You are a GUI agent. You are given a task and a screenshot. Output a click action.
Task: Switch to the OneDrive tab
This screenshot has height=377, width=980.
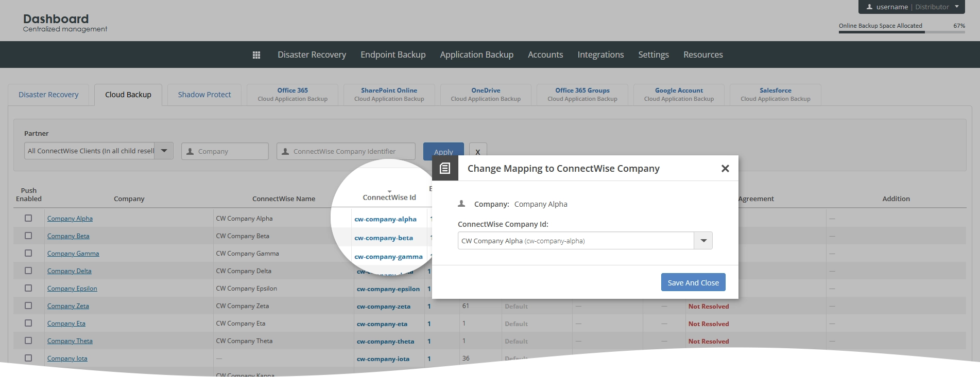click(x=486, y=95)
